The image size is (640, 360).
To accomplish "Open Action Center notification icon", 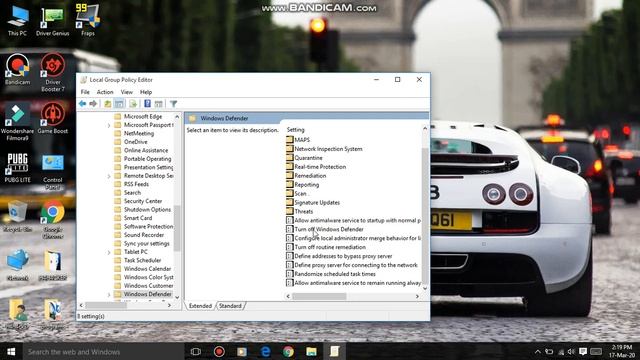I will [583, 351].
